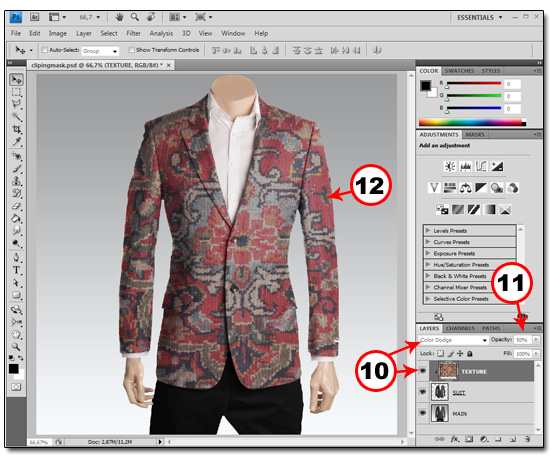Image resolution: width=550 pixels, height=460 pixels.
Task: Click the Brightness/Contrast adjustment icon
Action: (x=450, y=166)
